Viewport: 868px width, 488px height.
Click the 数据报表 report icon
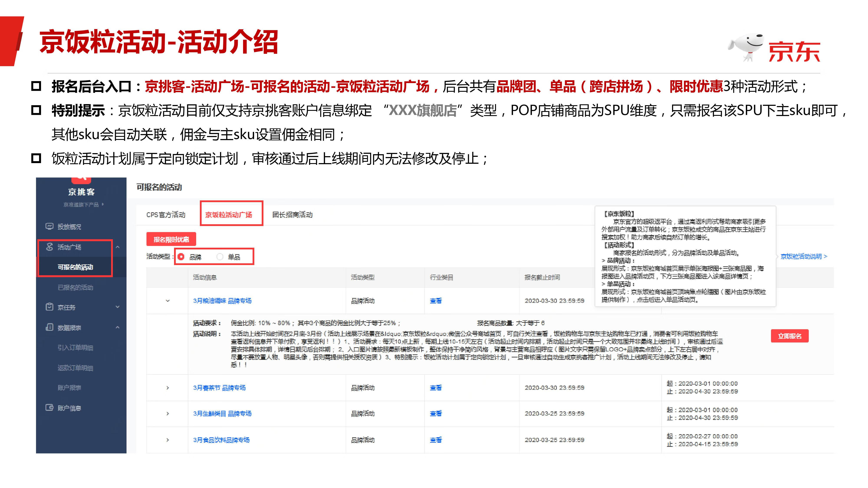click(x=49, y=327)
